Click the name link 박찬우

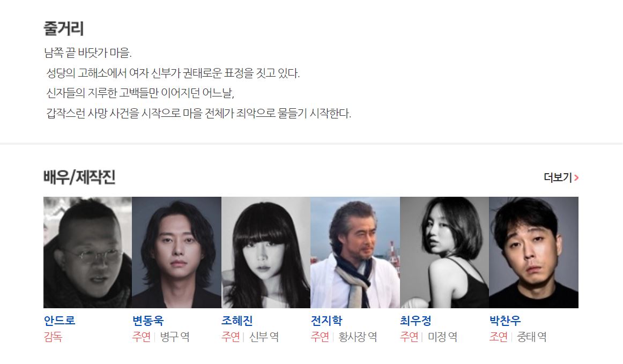point(505,320)
